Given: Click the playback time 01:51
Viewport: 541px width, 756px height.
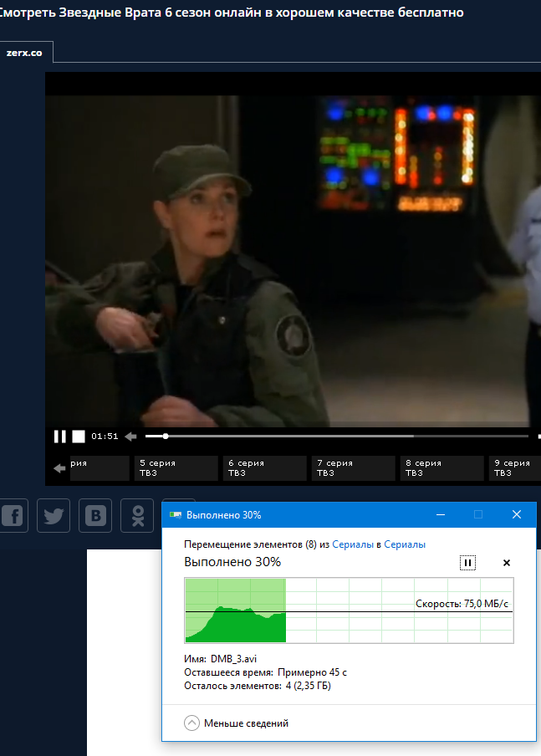Looking at the screenshot, I should [x=105, y=437].
